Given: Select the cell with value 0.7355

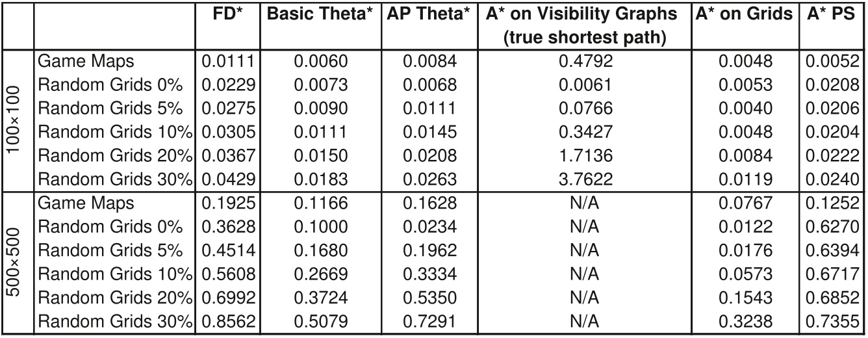Looking at the screenshot, I should tap(833, 321).
